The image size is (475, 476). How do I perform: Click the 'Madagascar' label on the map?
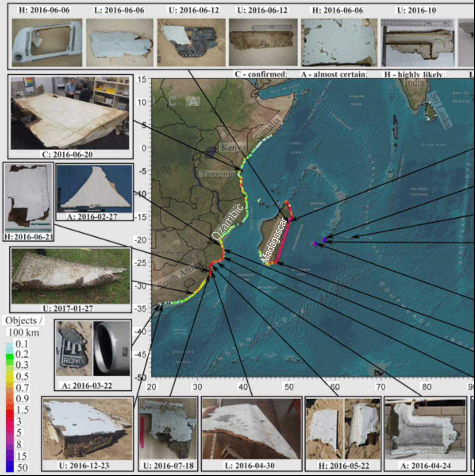[x=274, y=240]
